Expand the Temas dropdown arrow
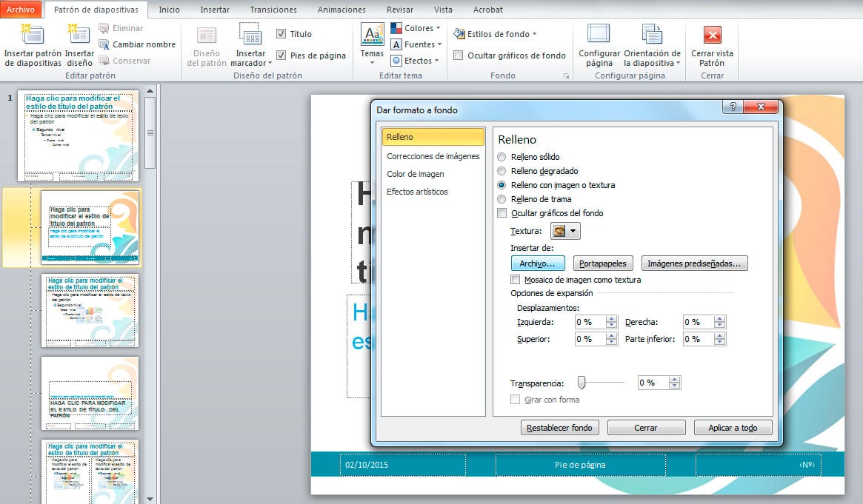 click(x=372, y=63)
